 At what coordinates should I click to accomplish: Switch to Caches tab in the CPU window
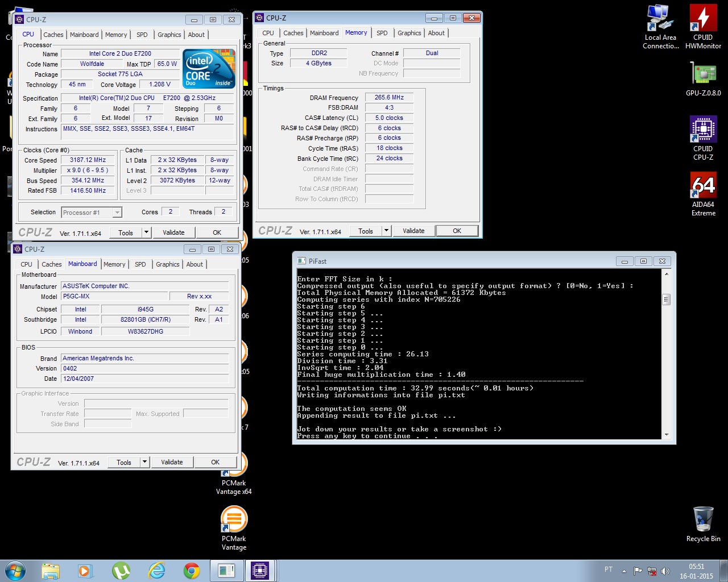coord(53,35)
